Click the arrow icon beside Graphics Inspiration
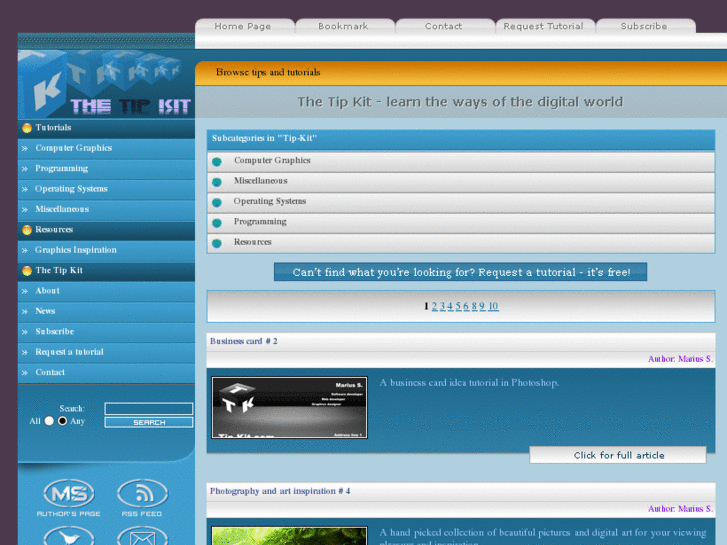727x545 pixels. click(25, 250)
